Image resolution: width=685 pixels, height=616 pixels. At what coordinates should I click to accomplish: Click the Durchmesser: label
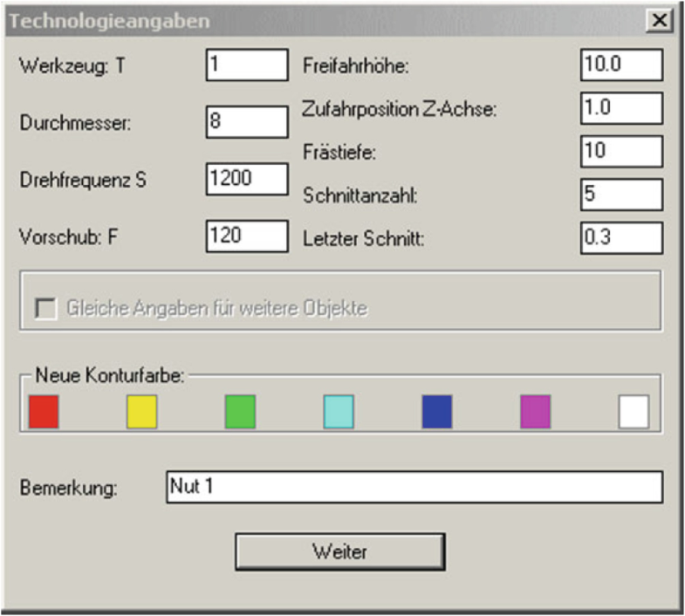click(75, 123)
